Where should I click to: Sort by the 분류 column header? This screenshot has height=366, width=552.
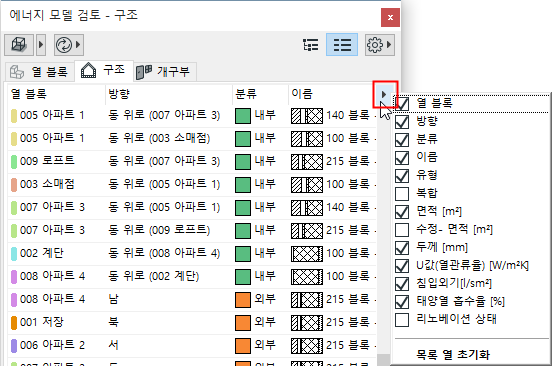(x=261, y=94)
